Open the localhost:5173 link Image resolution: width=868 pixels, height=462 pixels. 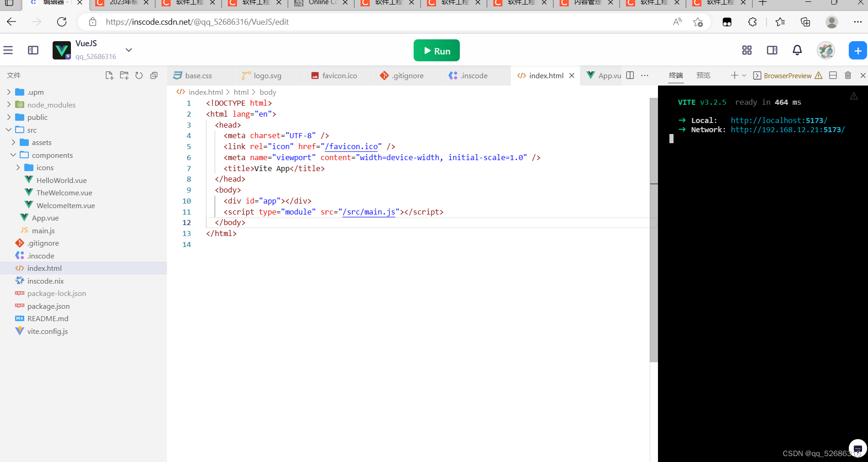(x=779, y=120)
